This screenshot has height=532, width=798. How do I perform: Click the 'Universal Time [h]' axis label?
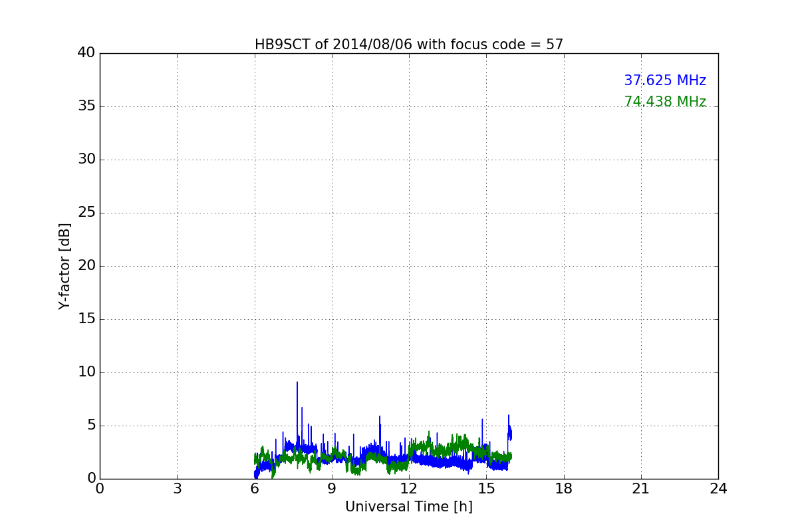[x=409, y=507]
